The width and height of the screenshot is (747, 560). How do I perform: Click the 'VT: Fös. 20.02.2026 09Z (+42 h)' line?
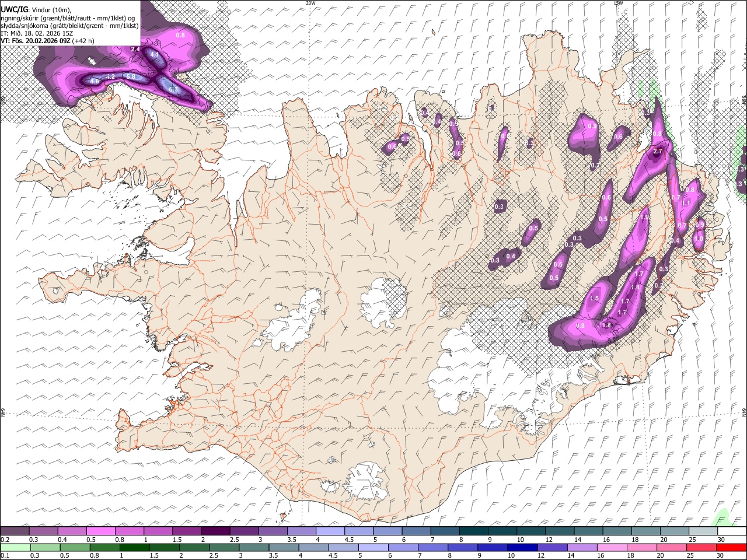tap(48, 41)
